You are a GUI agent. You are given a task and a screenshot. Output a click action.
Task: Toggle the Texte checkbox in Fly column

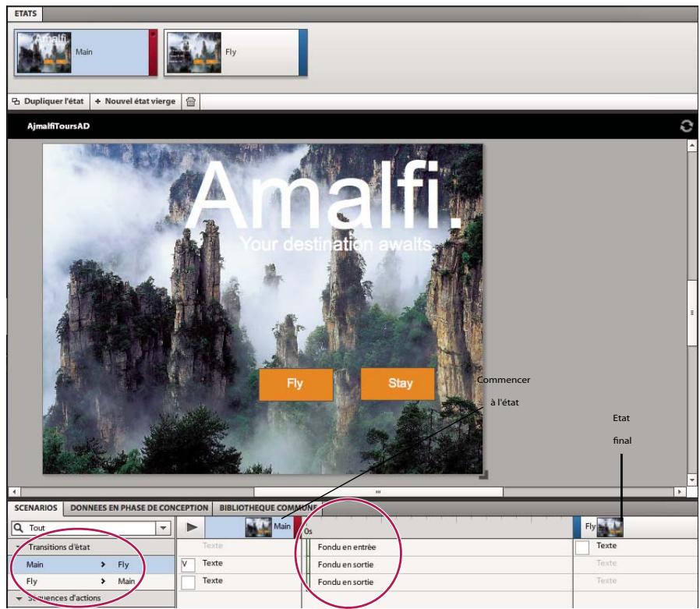582,547
